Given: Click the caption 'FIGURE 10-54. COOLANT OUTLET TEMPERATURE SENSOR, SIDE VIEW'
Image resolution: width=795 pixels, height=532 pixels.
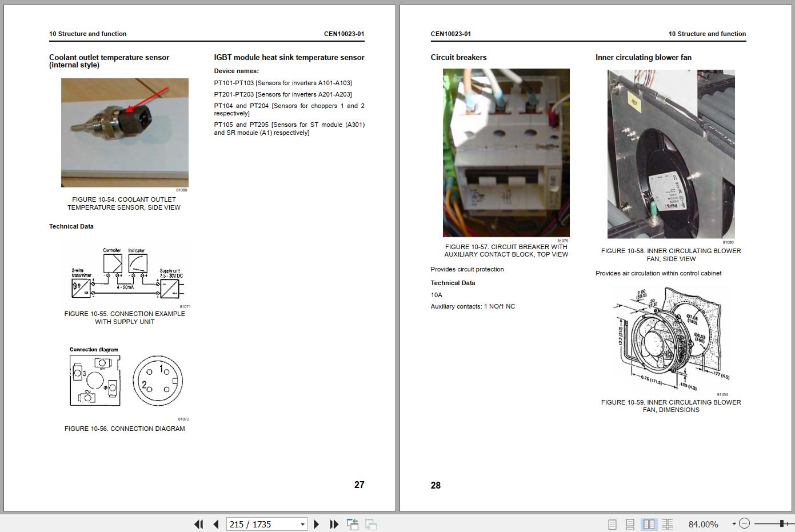Looking at the screenshot, I should coord(124,203).
